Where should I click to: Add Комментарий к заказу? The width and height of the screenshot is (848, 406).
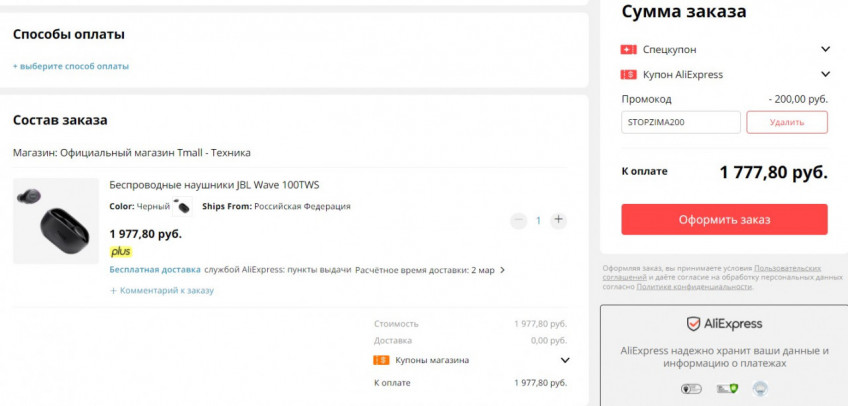click(x=162, y=291)
